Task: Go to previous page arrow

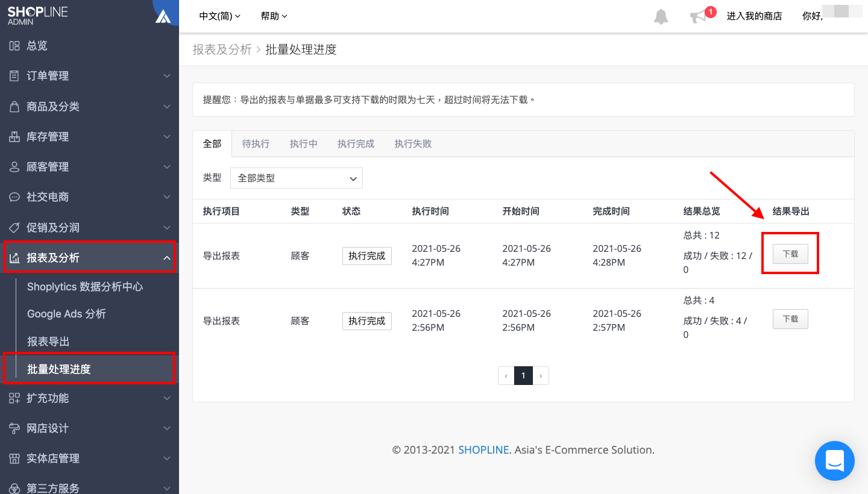Action: pos(506,376)
